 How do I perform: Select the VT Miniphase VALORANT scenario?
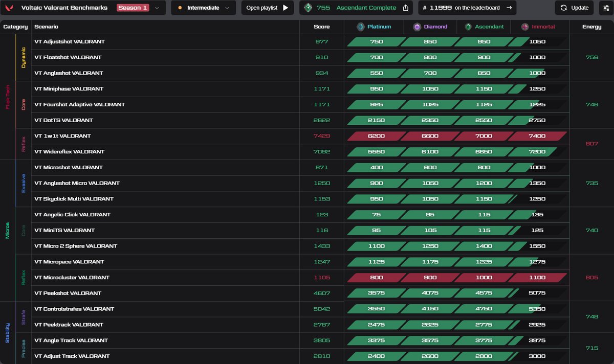(69, 89)
